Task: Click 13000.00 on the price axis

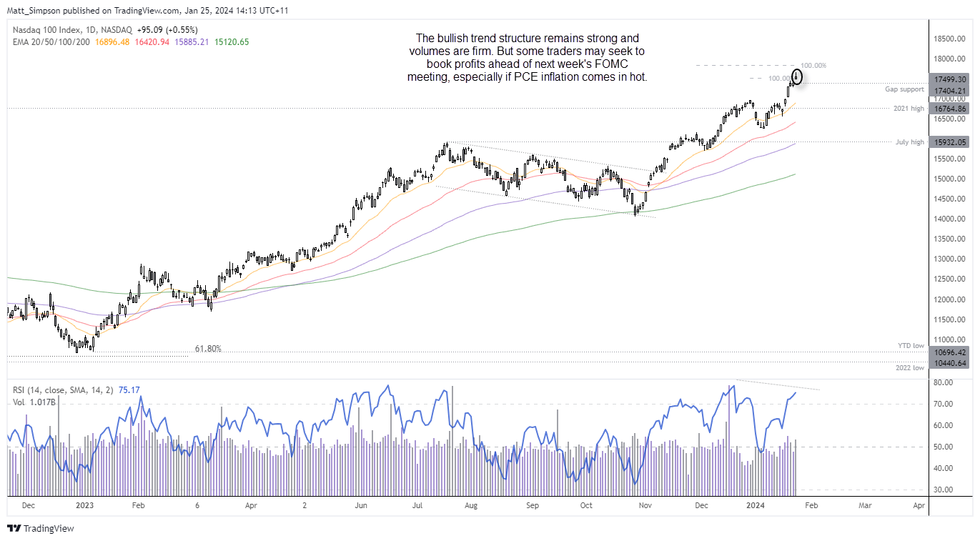Action: (949, 259)
